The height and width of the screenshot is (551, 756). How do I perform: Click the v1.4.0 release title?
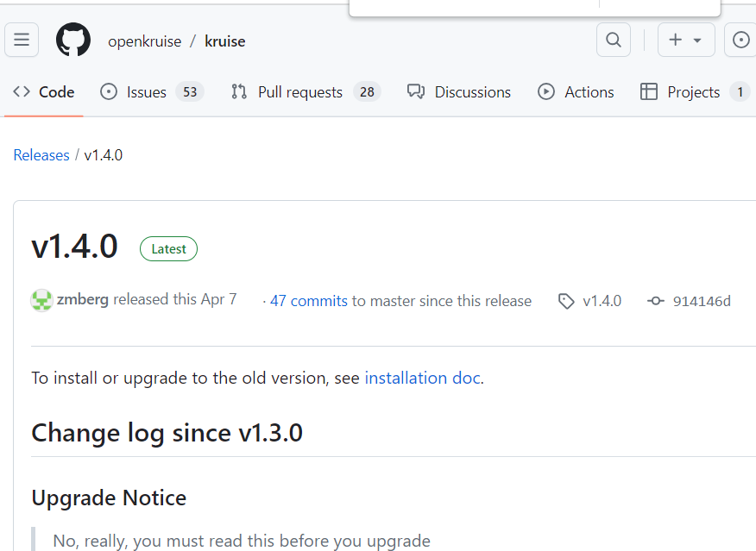74,247
